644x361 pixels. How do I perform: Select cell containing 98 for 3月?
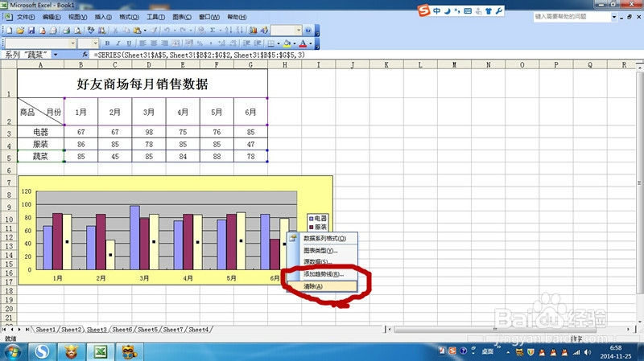149,132
